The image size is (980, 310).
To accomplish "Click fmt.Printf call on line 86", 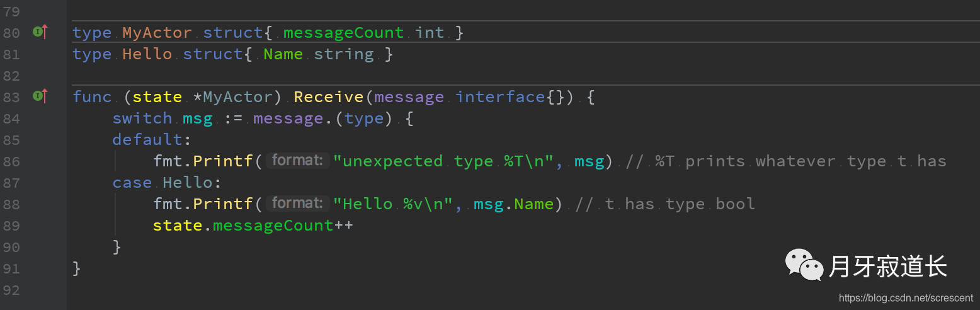I will click(203, 161).
